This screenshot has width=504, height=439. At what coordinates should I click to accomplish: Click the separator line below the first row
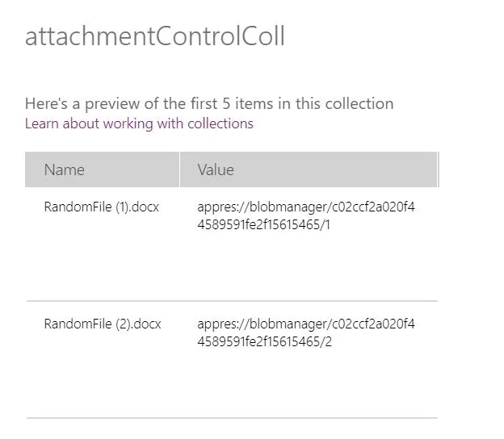pos(232,301)
